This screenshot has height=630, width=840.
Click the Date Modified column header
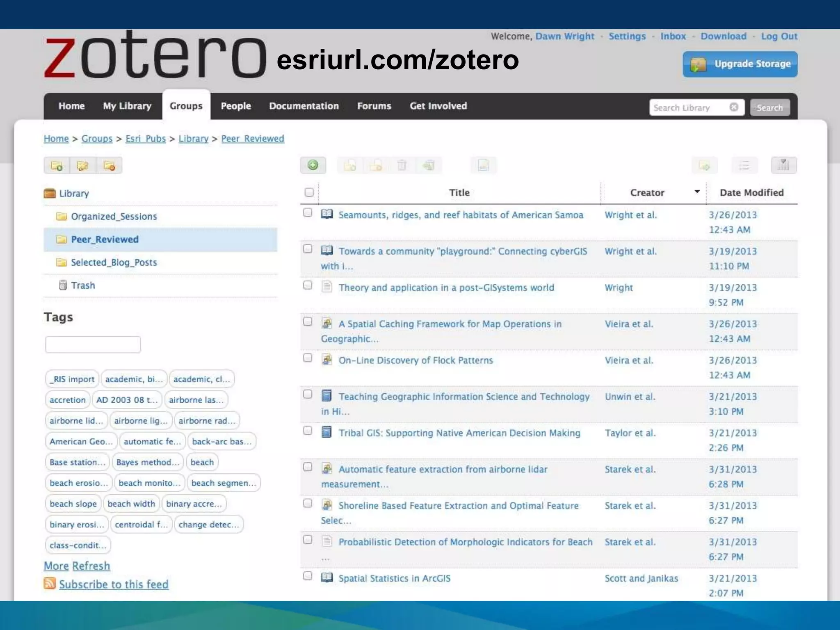pyautogui.click(x=752, y=192)
